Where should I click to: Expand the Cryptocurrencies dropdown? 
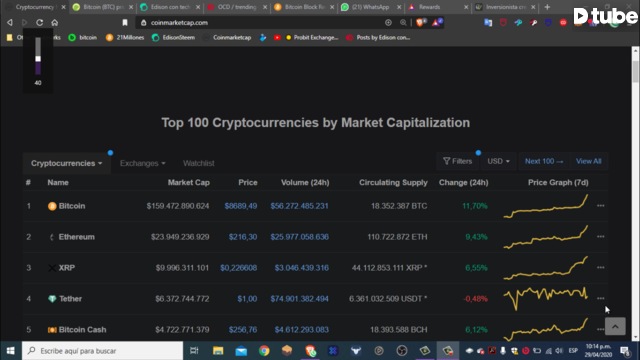pos(67,163)
